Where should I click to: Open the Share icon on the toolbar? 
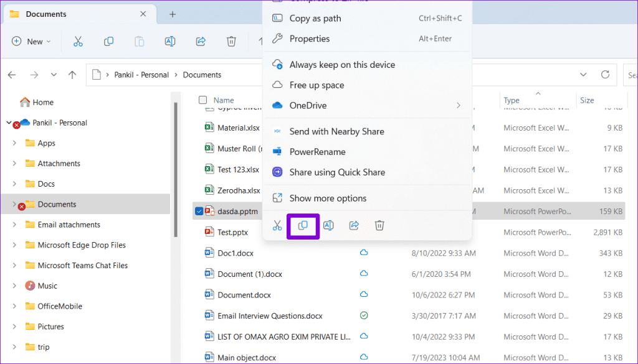200,41
